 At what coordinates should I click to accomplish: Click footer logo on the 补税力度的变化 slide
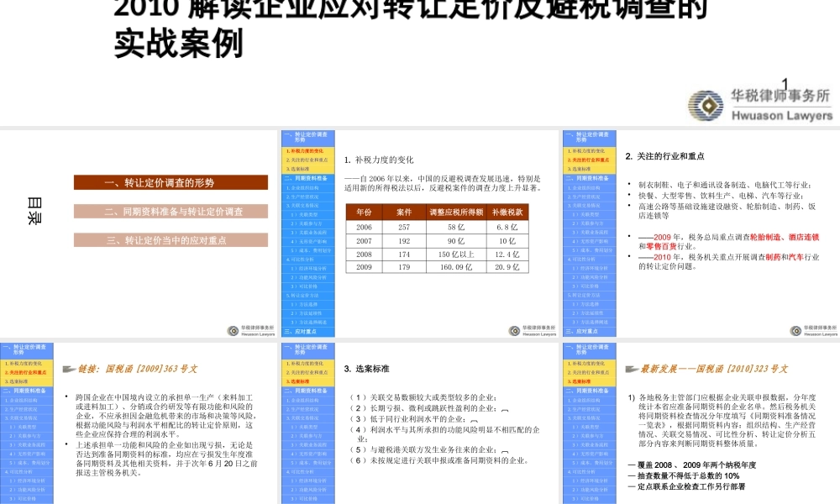533,330
